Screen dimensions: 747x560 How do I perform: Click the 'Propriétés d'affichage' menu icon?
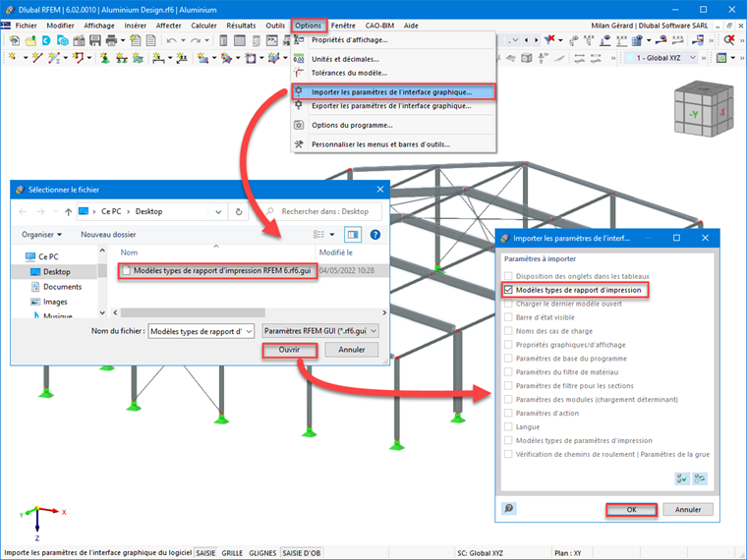coord(299,40)
